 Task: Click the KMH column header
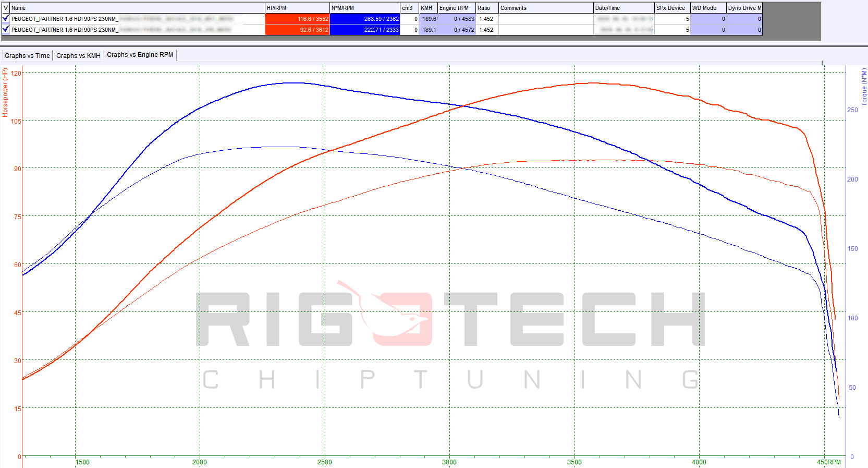(x=429, y=8)
